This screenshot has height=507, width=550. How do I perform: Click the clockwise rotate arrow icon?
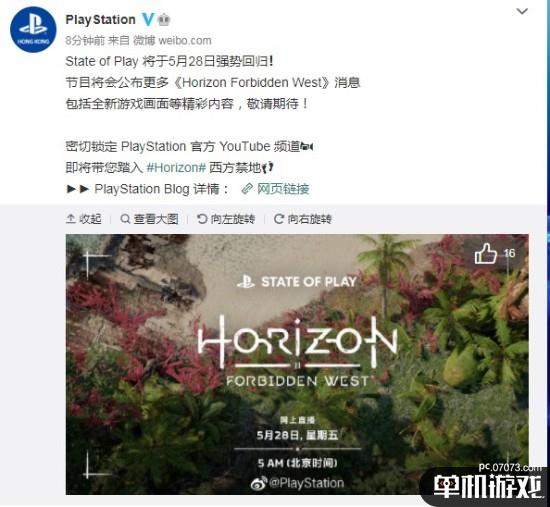coord(279,219)
